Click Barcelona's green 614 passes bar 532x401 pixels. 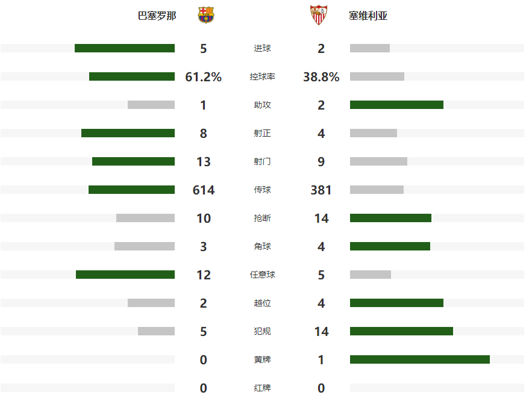(131, 190)
